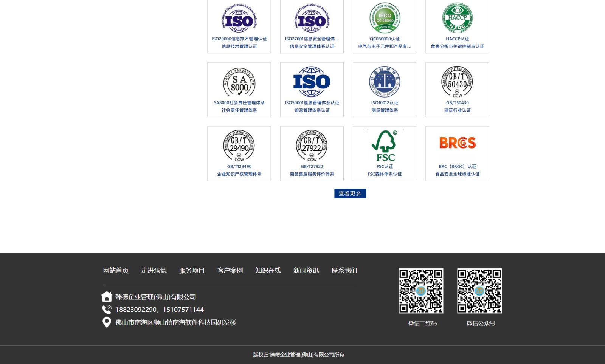This screenshot has width=605, height=364.
Task: Click 社会责任管理体系 subtitle text
Action: [239, 110]
